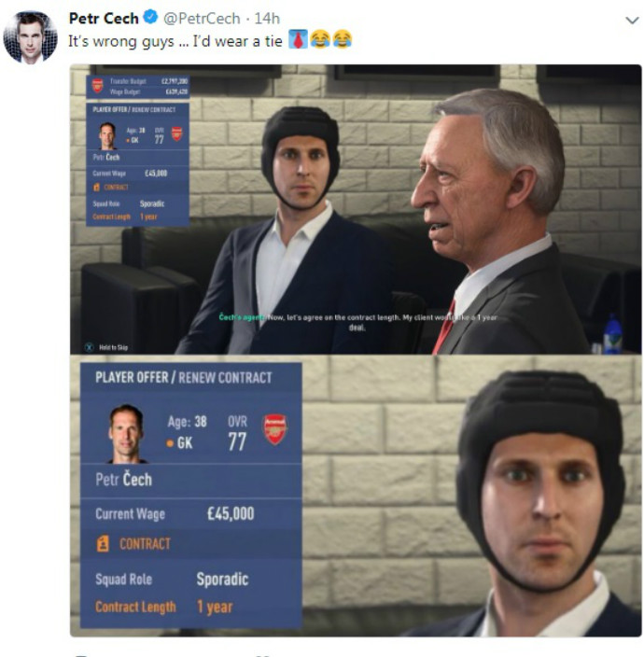Screen dimensions: 644x657
Task: Open the tweet options chevron
Action: point(632,20)
